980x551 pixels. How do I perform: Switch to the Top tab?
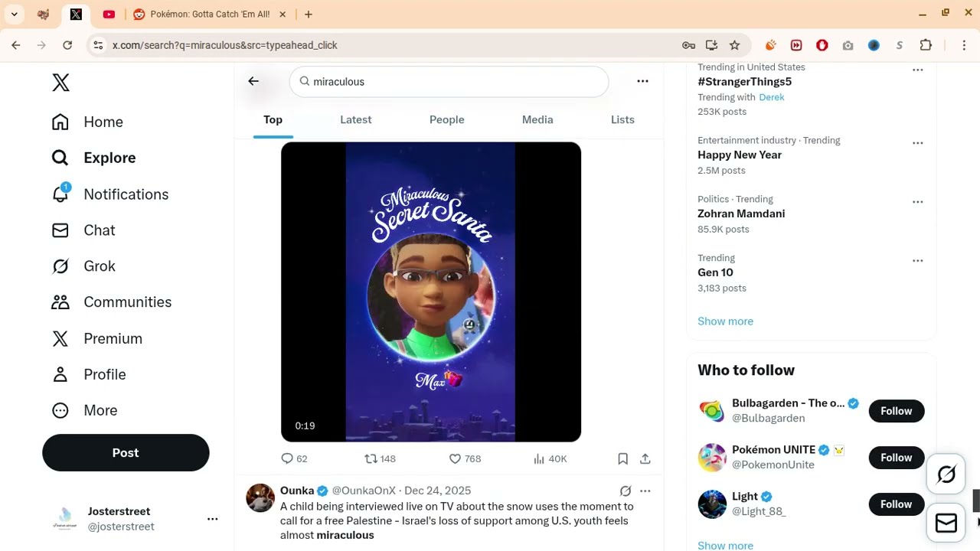click(273, 119)
